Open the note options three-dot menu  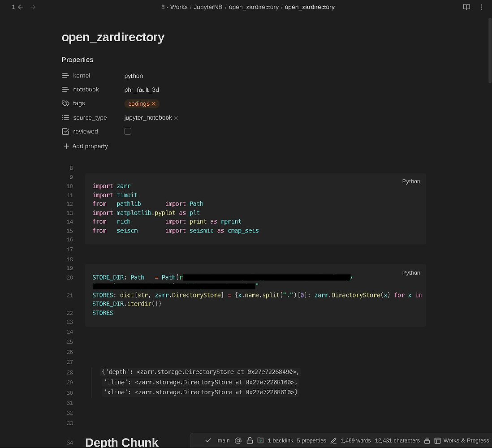(481, 7)
